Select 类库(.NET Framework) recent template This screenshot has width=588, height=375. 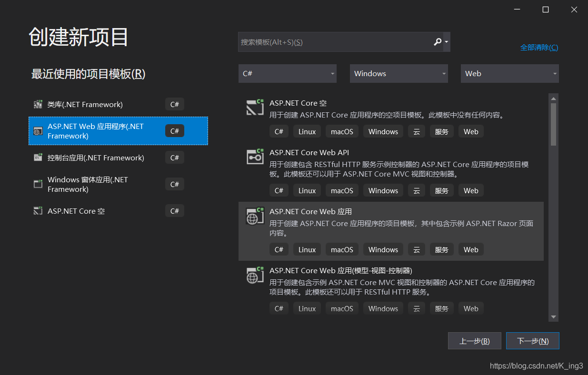[x=119, y=104]
